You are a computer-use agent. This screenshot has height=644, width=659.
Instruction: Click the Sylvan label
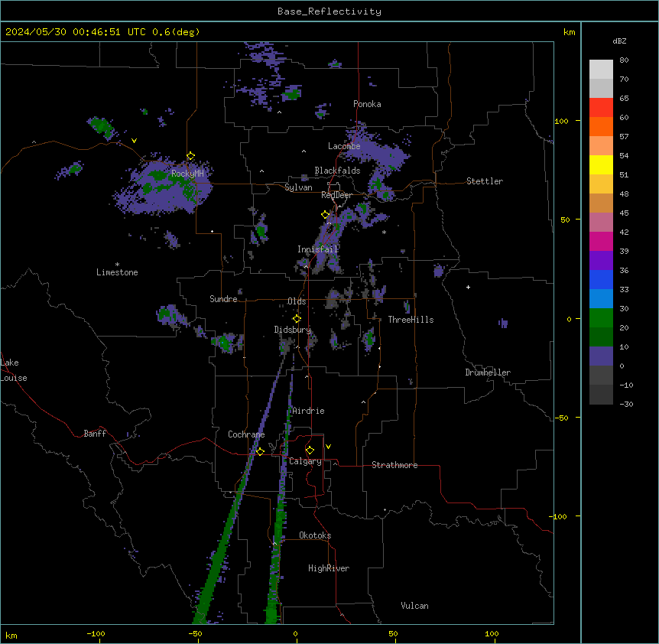point(298,187)
